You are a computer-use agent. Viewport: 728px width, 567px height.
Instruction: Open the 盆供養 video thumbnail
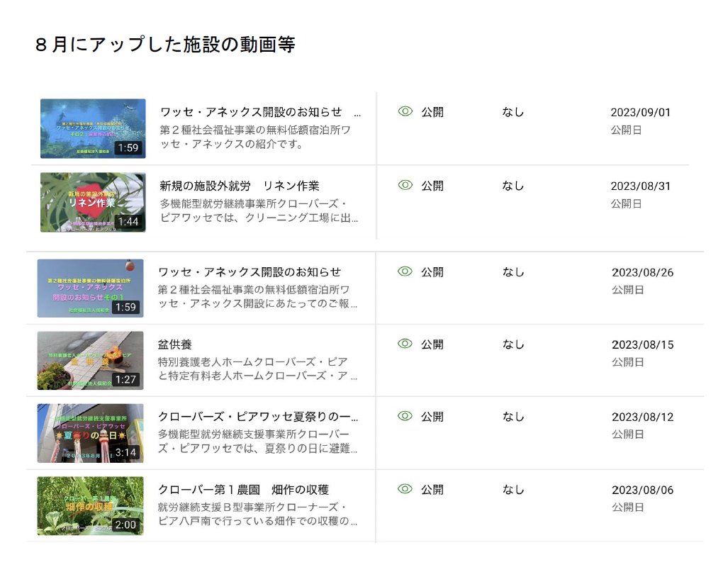click(91, 360)
